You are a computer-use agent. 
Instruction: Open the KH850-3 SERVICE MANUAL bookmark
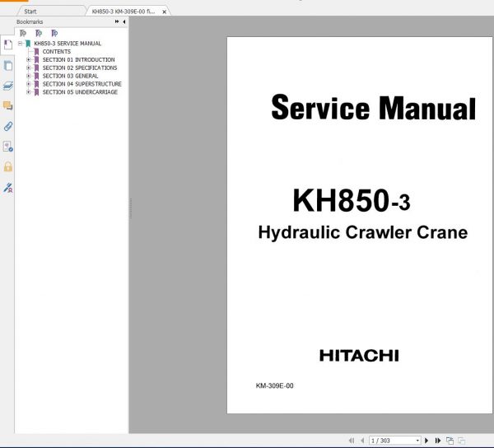point(68,44)
